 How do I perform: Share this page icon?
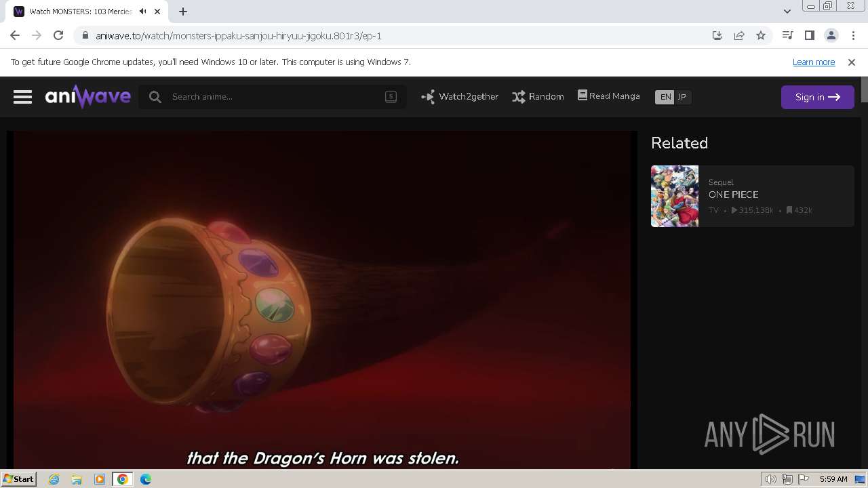tap(739, 36)
